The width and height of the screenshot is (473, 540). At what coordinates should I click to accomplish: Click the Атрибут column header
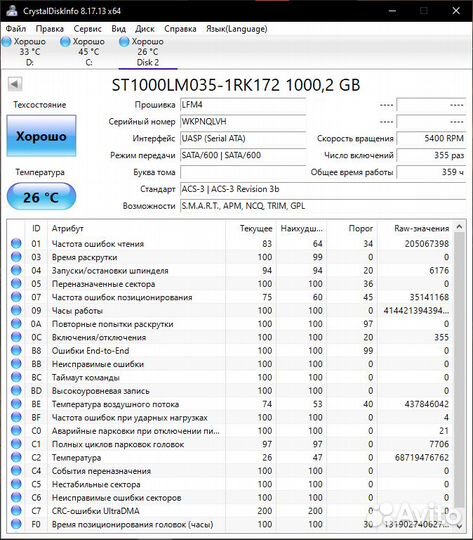[x=136, y=228]
